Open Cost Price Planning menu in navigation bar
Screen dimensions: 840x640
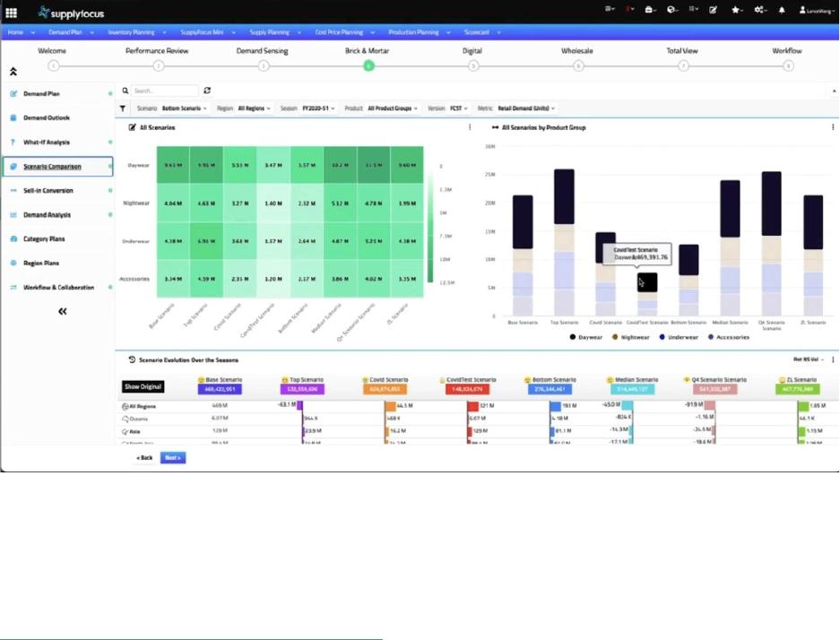click(x=344, y=32)
